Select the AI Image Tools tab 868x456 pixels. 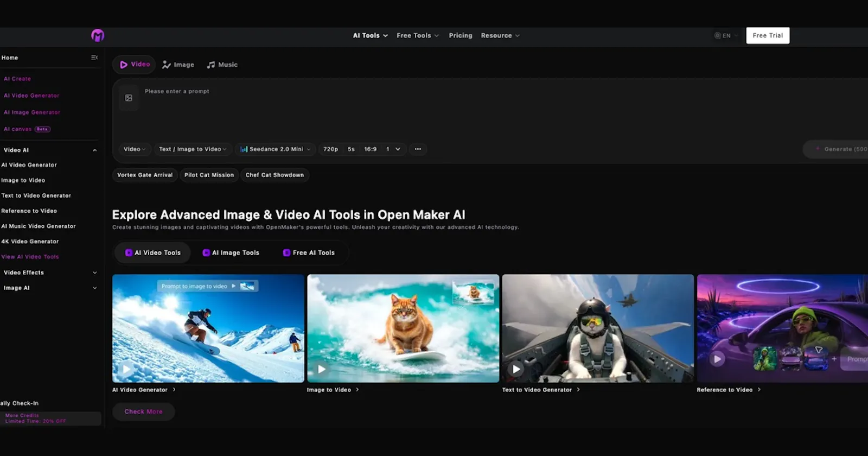(231, 253)
